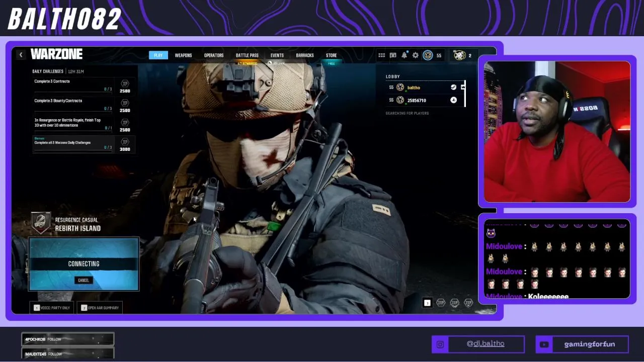Click the first 2XP token icon

click(441, 303)
